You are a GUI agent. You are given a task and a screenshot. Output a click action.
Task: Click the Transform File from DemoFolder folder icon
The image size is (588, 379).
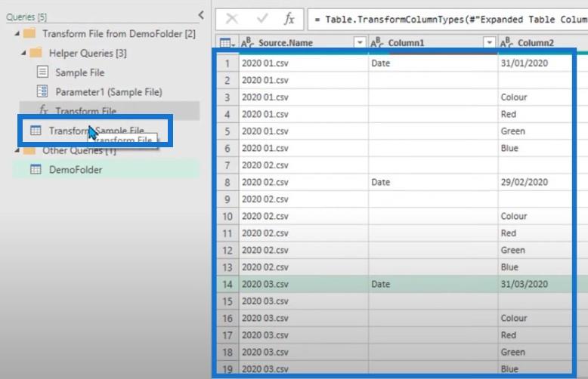(x=29, y=33)
